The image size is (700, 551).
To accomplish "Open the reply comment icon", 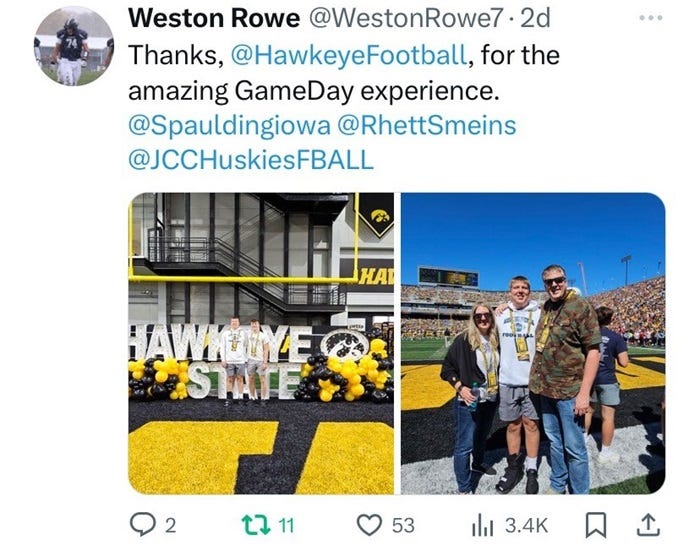I will pos(141,525).
